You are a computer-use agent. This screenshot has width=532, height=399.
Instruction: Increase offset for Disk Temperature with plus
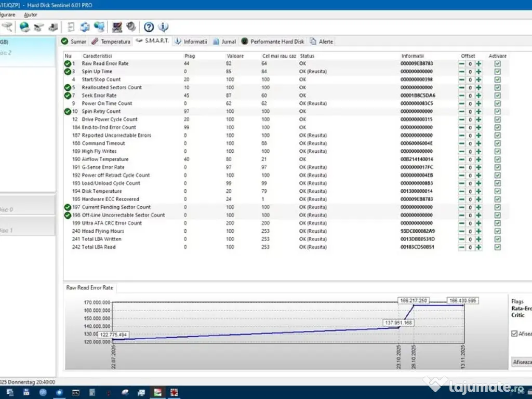coord(478,191)
